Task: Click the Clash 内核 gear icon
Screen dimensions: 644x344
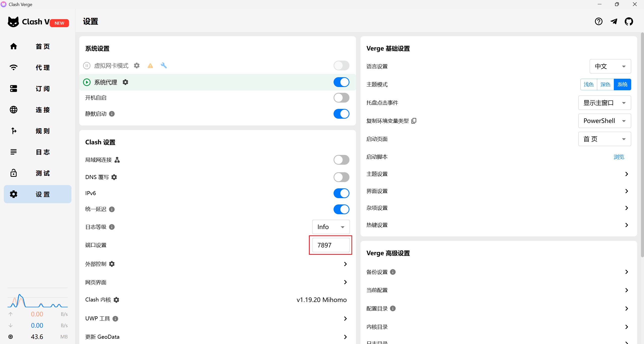Action: click(116, 300)
